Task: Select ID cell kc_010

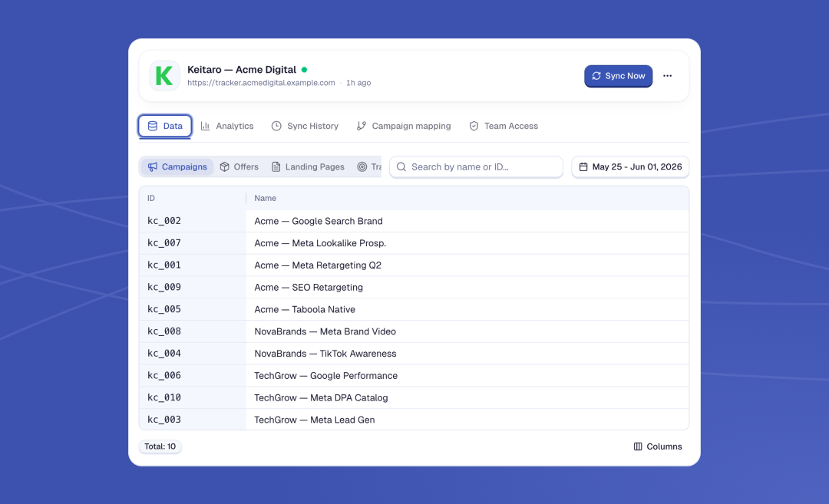Action: pos(164,398)
